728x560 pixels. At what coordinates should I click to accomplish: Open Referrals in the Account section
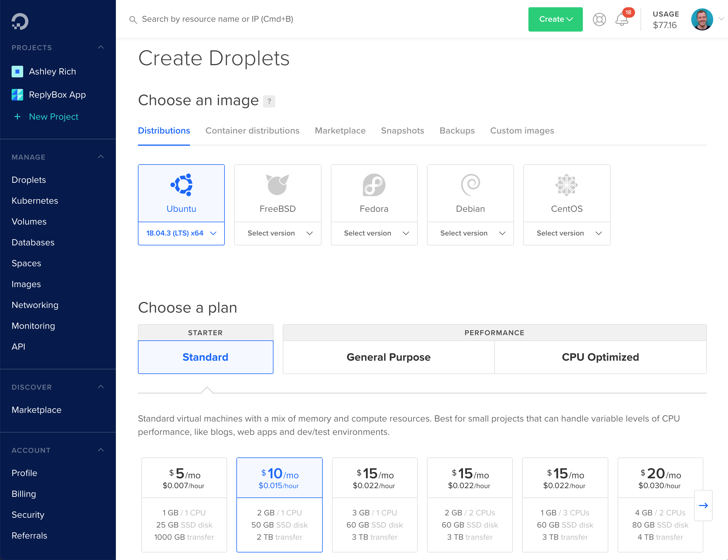(x=29, y=535)
